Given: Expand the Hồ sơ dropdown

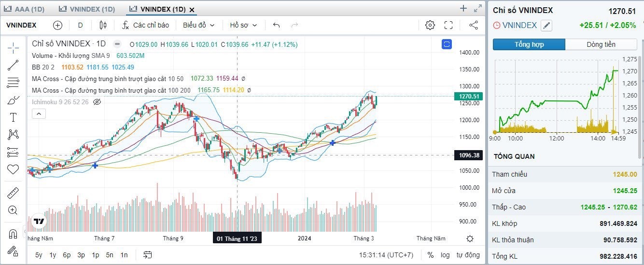Looking at the screenshot, I should tap(243, 25).
